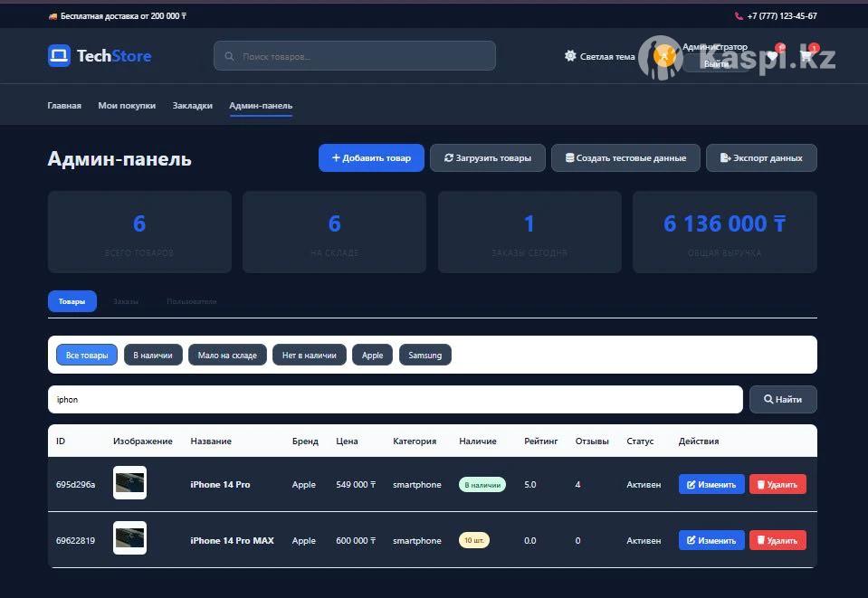Open the wishlist heart icon

pos(772,57)
